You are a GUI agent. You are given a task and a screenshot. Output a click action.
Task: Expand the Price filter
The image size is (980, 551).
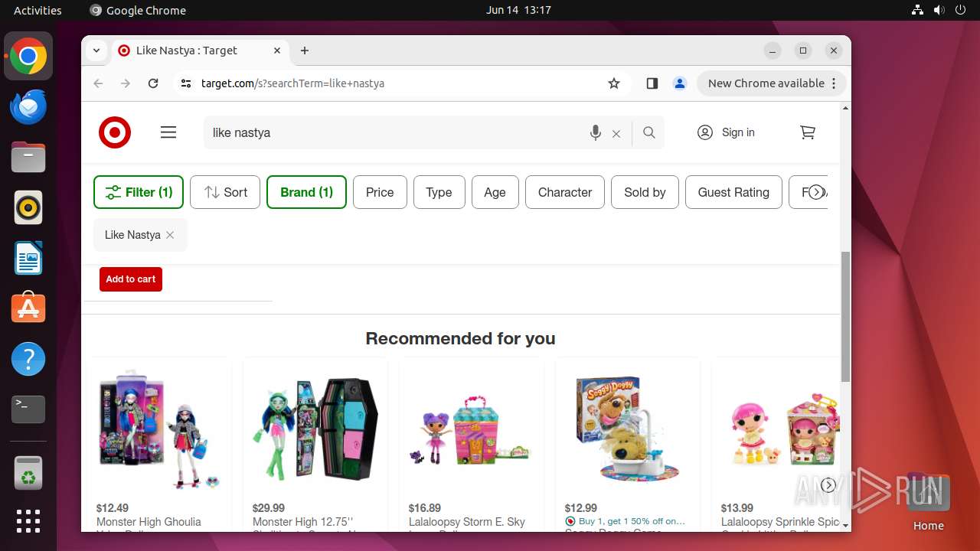(380, 192)
